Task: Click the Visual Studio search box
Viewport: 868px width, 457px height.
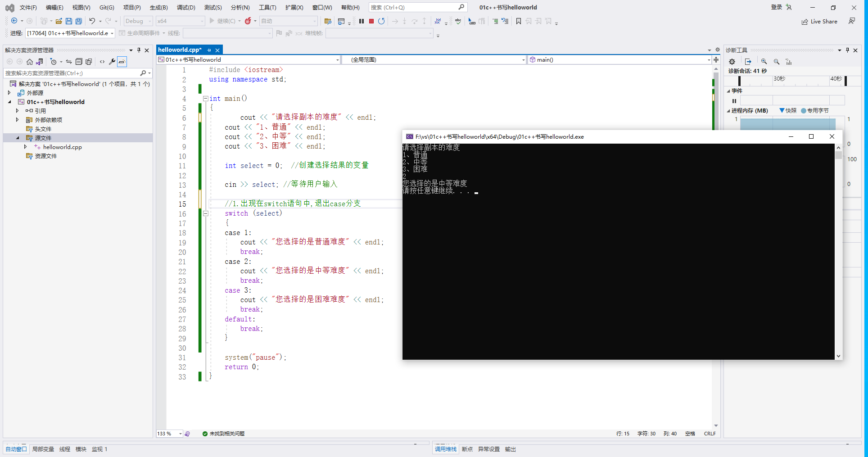Action: [418, 7]
